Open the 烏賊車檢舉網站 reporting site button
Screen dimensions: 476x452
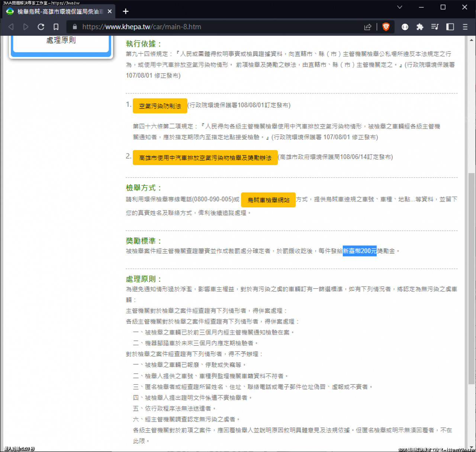pos(268,200)
